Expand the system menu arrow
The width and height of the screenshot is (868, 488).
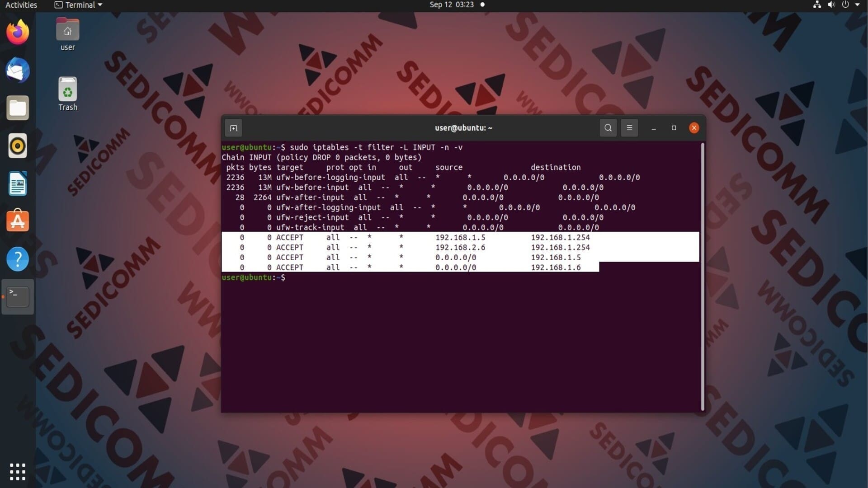[x=858, y=5]
